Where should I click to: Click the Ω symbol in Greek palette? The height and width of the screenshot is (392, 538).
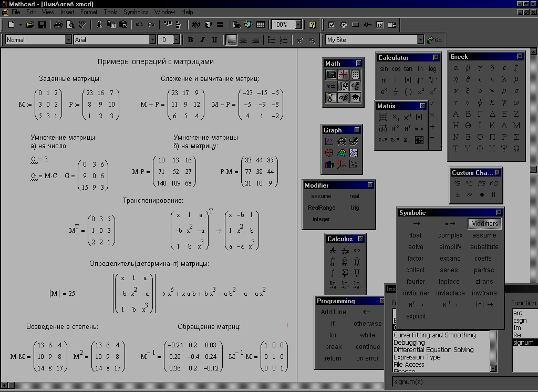(516, 149)
